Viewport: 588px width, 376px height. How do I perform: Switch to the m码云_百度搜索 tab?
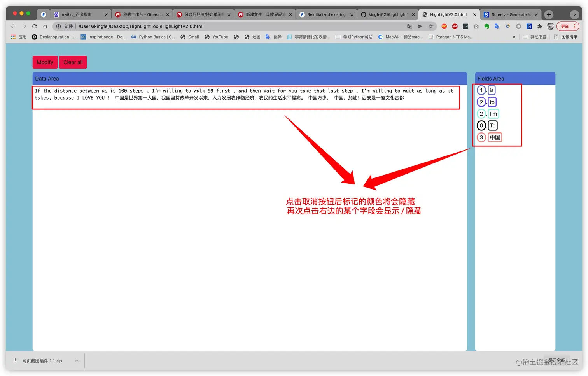80,14
